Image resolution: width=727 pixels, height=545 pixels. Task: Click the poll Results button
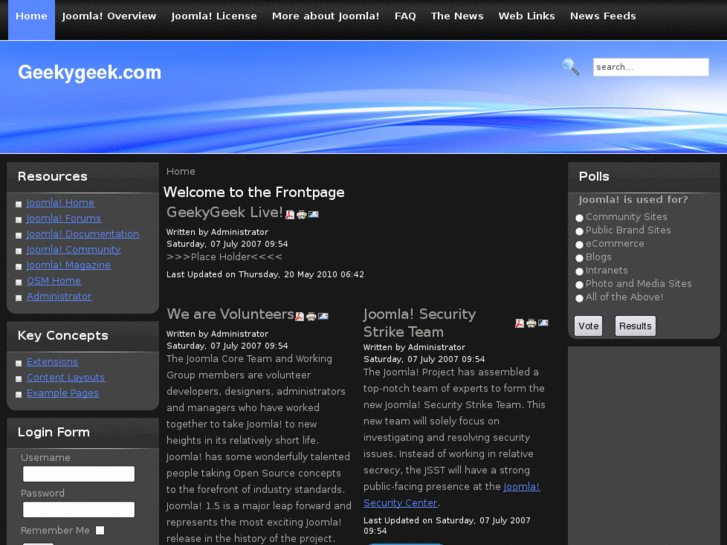click(635, 326)
